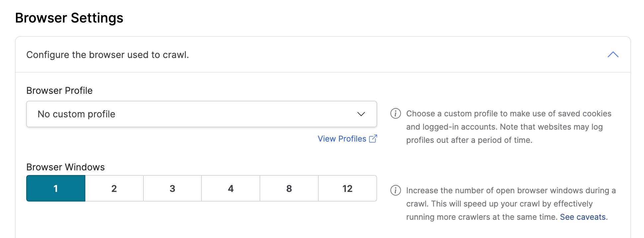Click the external link icon beside View Profiles
The height and width of the screenshot is (238, 644).
[x=374, y=139]
